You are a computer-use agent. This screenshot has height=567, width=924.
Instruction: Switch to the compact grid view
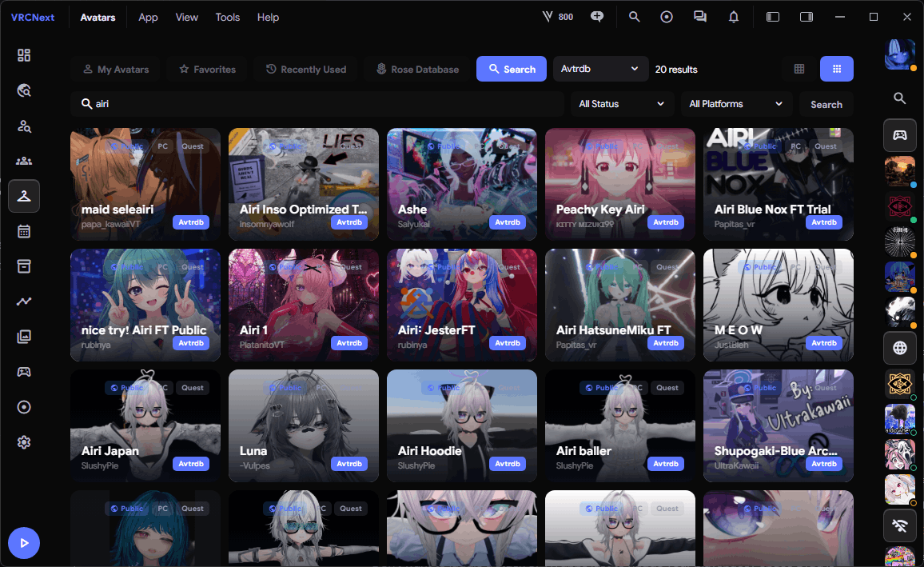(x=799, y=69)
